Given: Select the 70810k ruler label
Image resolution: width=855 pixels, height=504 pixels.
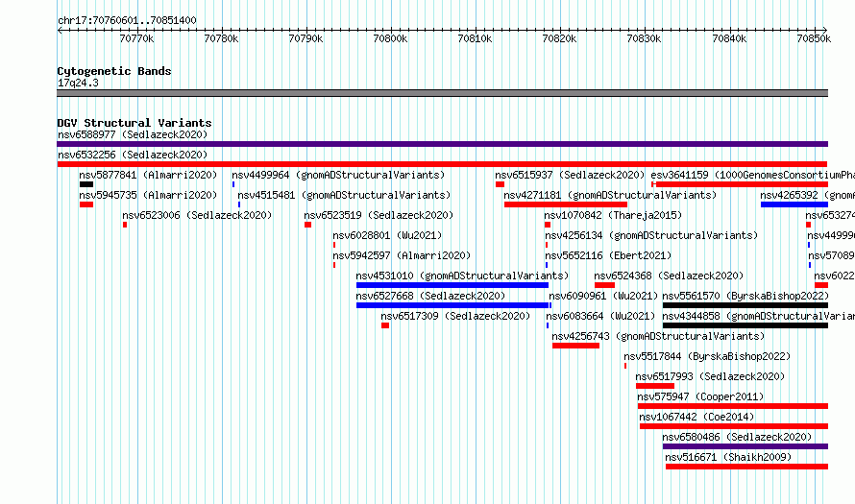Looking at the screenshot, I should click(x=475, y=38).
